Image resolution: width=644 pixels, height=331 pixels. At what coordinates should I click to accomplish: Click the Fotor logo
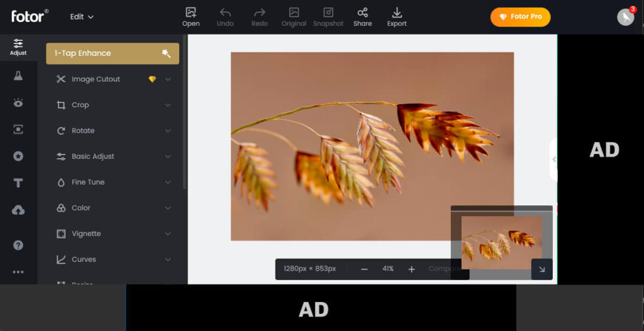pos(30,16)
